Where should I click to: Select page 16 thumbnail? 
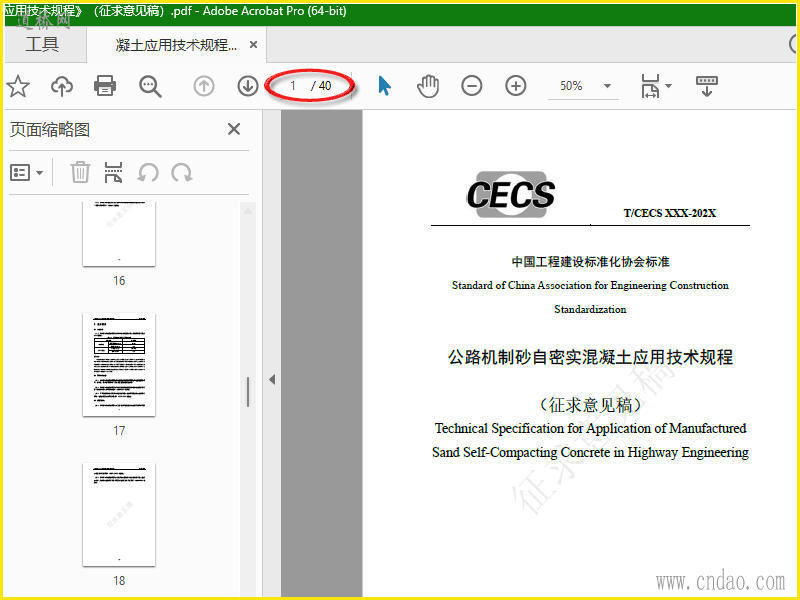119,234
